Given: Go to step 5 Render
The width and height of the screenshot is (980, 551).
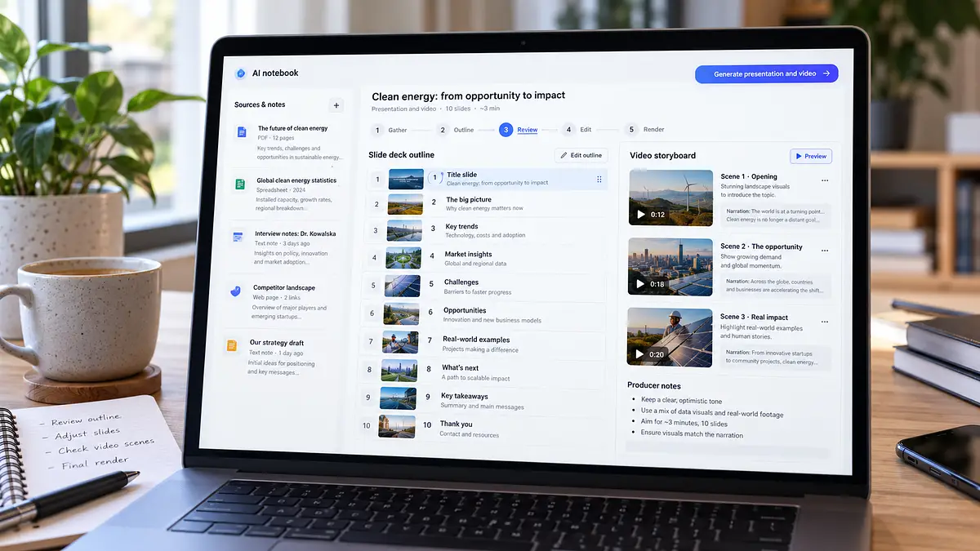Looking at the screenshot, I should pos(644,130).
